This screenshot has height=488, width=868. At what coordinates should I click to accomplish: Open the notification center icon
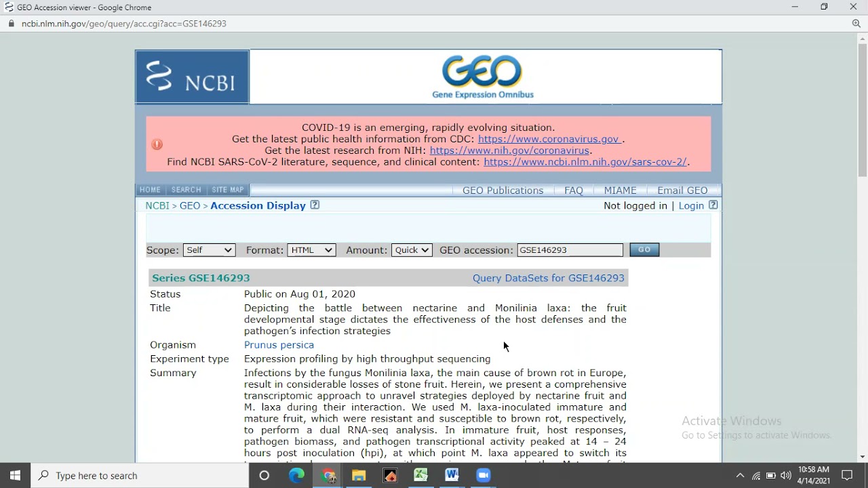(848, 475)
